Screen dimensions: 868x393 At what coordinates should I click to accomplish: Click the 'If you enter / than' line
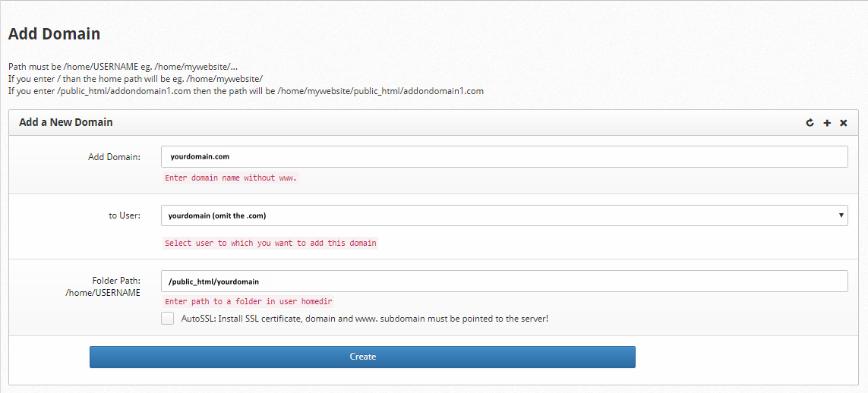point(136,78)
